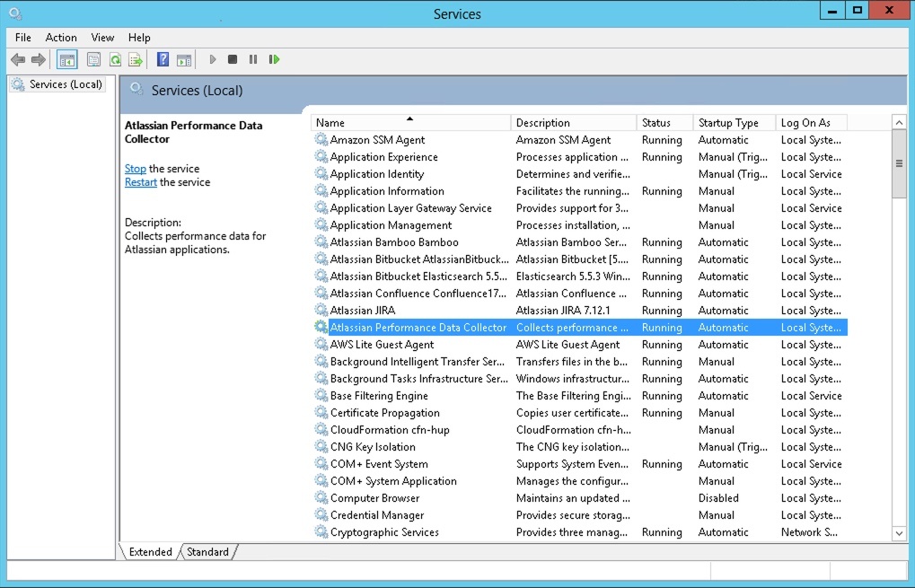Viewport: 915px width, 588px height.
Task: Click gear icon of Credential Manager
Action: 321,514
